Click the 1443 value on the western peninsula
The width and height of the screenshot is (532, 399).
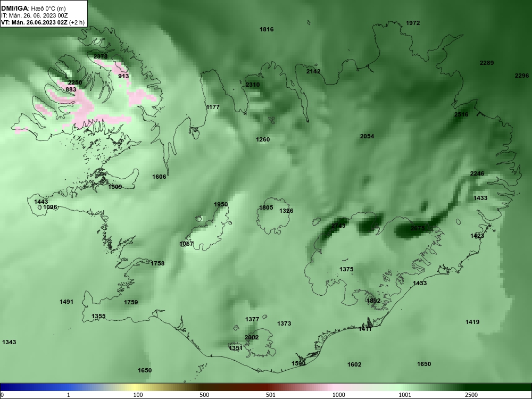[41, 202]
